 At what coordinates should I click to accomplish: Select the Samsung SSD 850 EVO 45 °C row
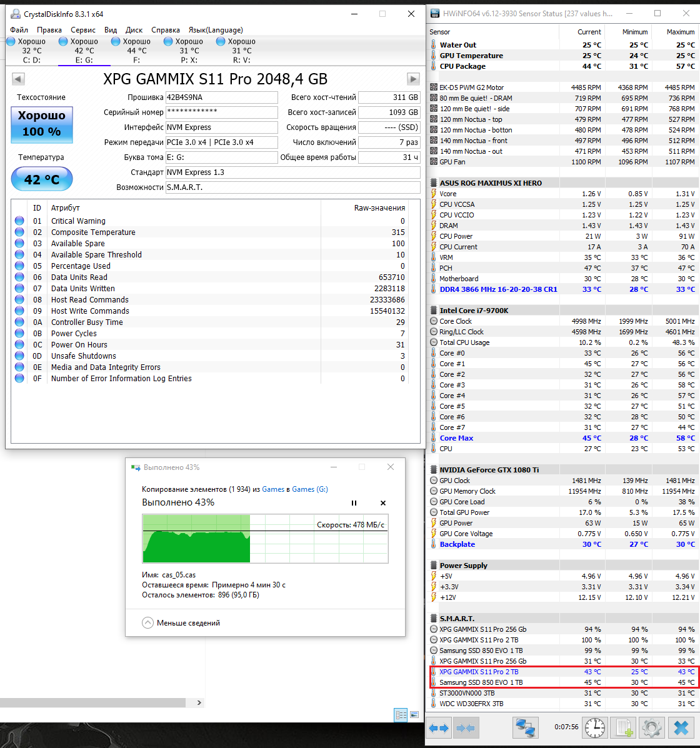click(563, 682)
